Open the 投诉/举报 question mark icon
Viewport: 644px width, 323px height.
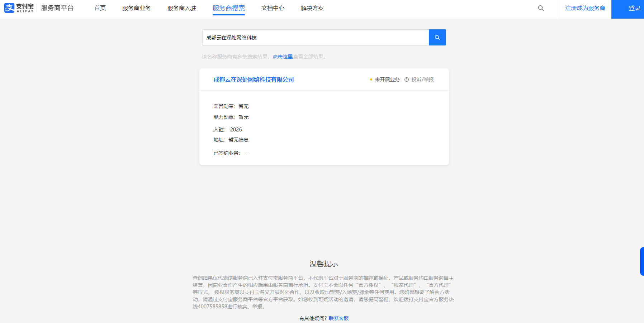(x=407, y=79)
